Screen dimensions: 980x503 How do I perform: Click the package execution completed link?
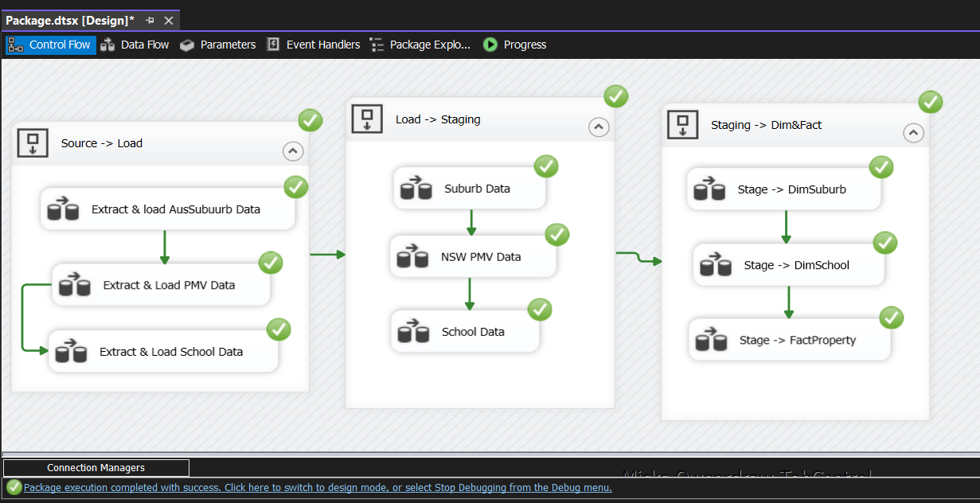(x=318, y=487)
